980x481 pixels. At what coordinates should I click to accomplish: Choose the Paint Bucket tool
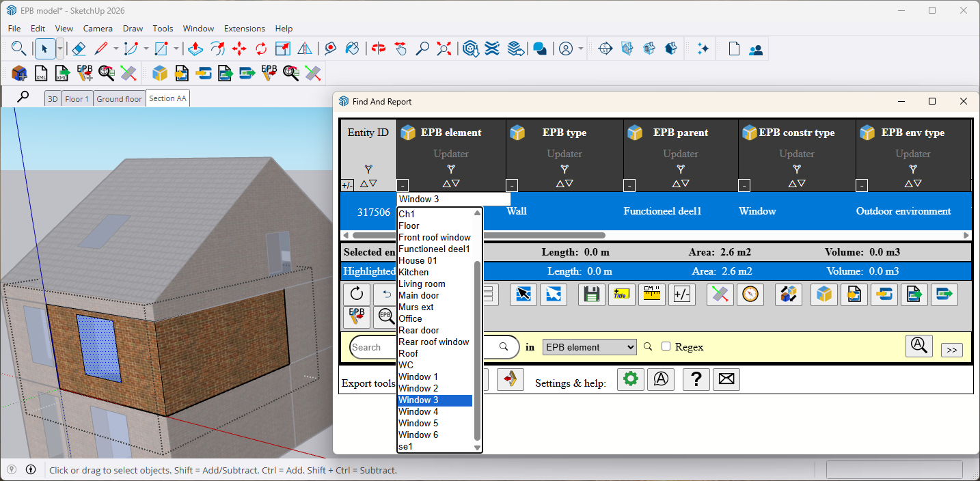(352, 49)
